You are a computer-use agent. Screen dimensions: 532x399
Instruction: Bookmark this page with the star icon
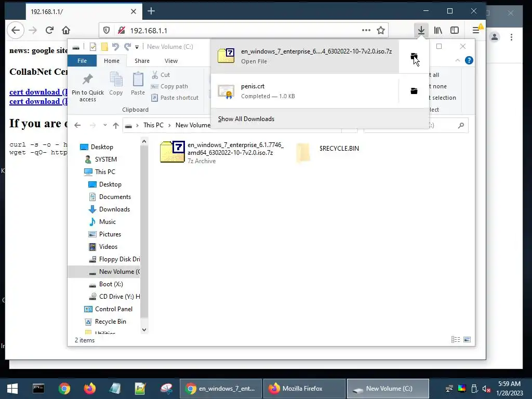click(381, 31)
